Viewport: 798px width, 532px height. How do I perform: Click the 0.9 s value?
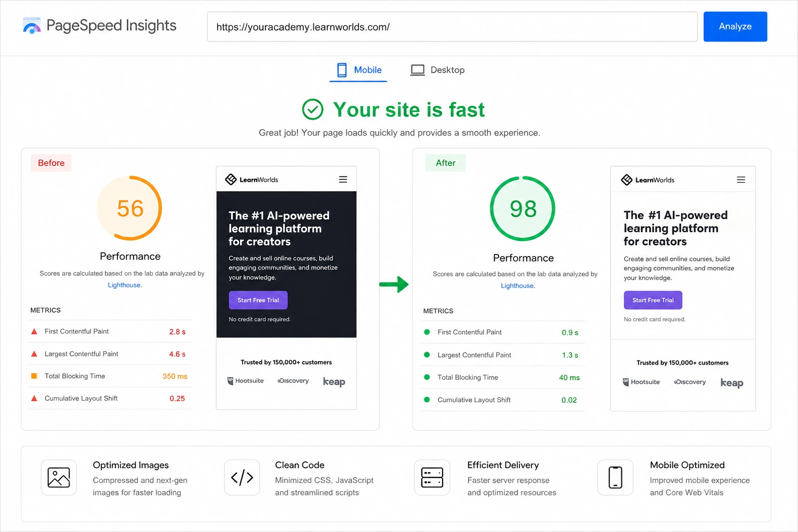570,332
